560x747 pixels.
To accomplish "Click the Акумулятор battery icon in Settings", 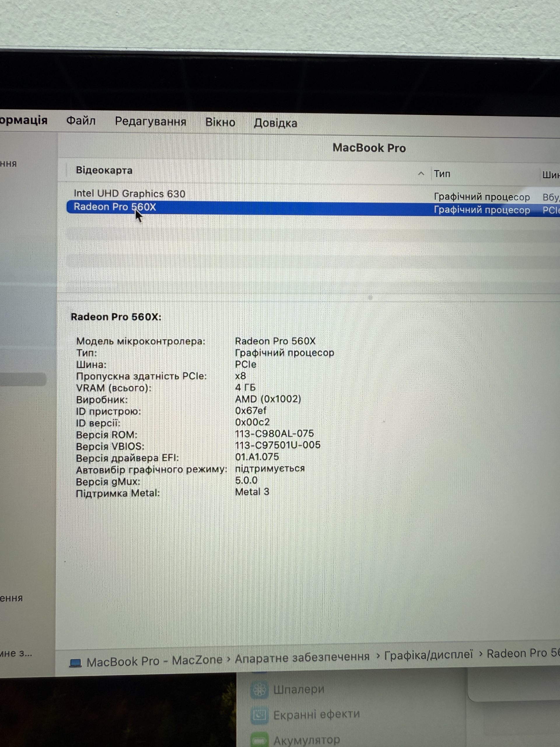I will (259, 740).
